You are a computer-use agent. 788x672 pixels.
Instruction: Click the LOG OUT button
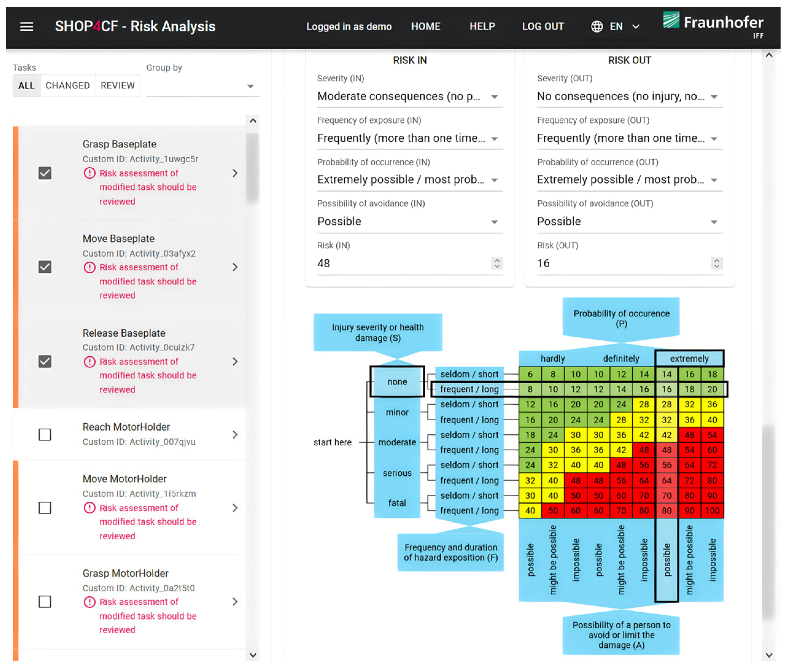click(543, 27)
